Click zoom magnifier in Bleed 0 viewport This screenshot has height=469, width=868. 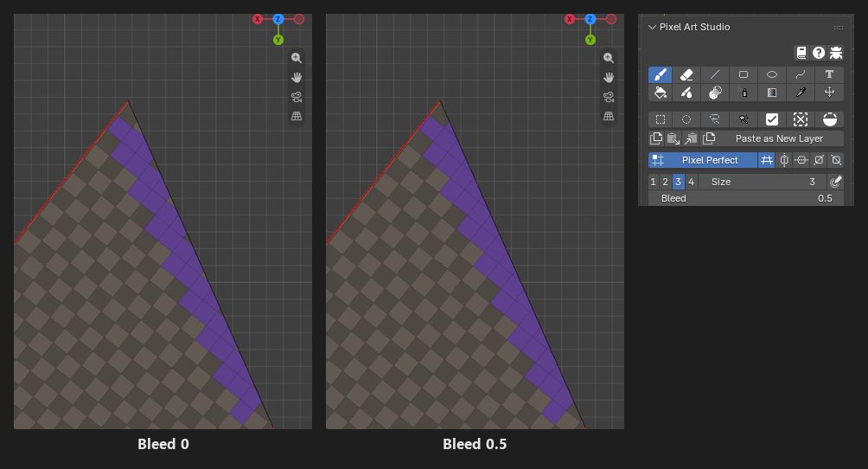[297, 58]
